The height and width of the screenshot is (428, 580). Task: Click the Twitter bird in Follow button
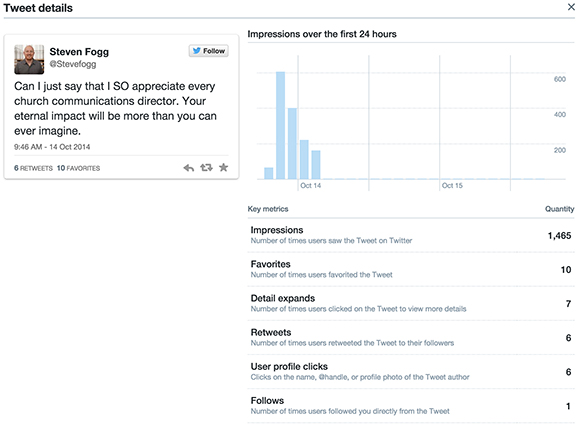[196, 51]
